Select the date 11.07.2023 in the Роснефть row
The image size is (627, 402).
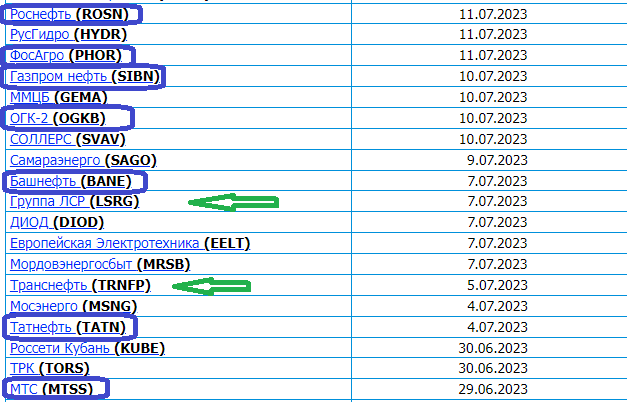493,14
